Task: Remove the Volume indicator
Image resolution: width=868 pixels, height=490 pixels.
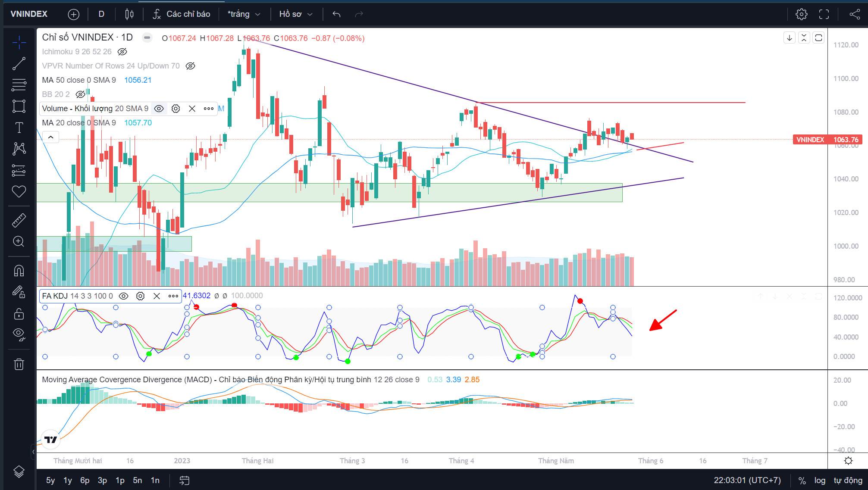Action: click(x=192, y=109)
